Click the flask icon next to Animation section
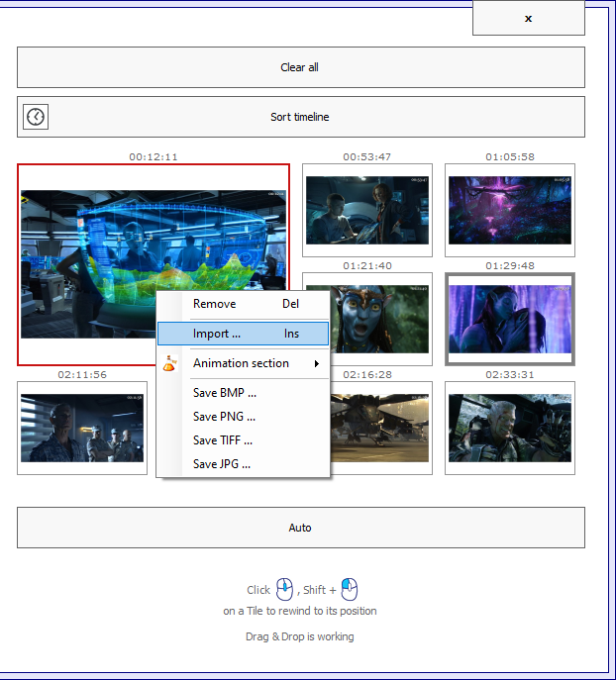 (169, 363)
